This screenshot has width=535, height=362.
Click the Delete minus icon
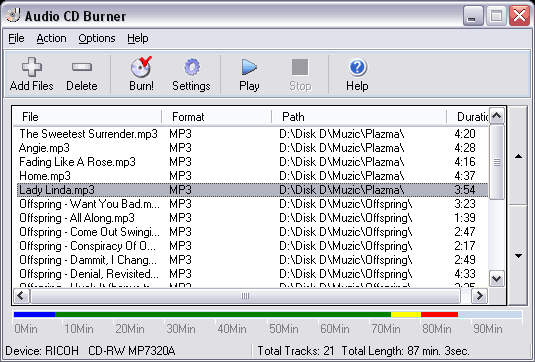click(82, 67)
